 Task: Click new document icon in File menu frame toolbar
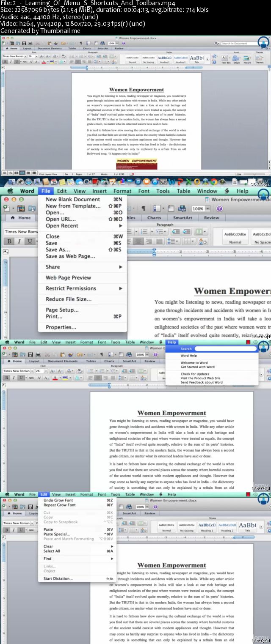7,208
